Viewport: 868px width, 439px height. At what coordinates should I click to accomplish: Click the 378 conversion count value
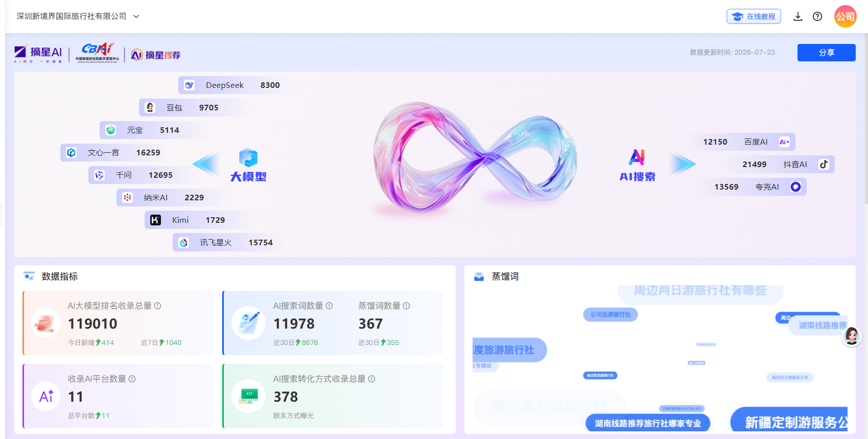(x=286, y=397)
